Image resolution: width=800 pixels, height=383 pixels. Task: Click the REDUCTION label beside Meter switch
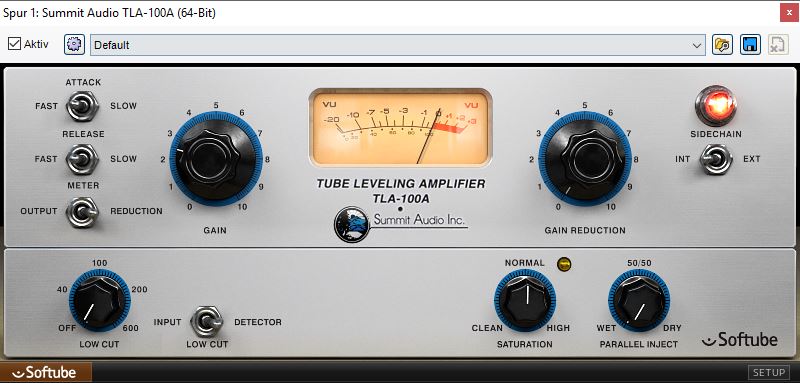point(136,211)
